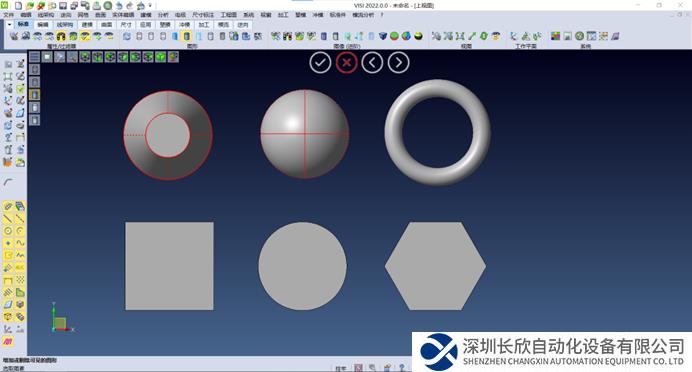Image resolution: width=692 pixels, height=372 pixels.
Task: Open the colorful palette system icon
Action: coord(556,36)
